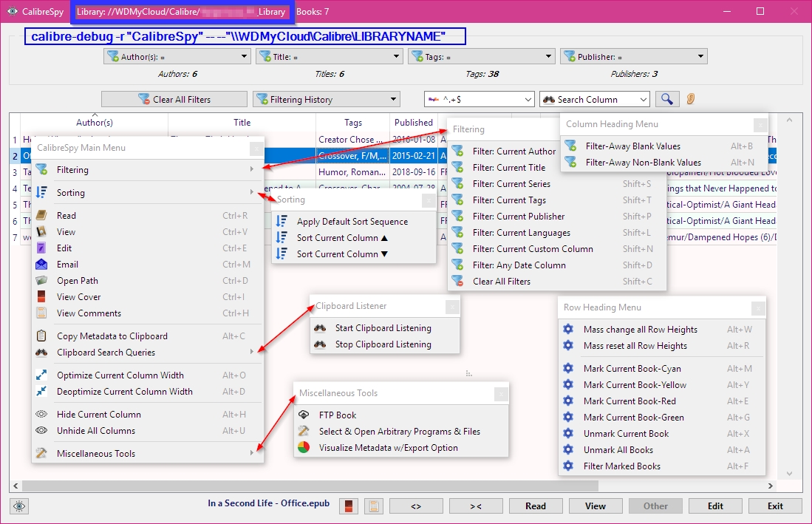Viewport: 812px width, 524px height.
Task: Click the Edit button at bottom
Action: pos(715,506)
